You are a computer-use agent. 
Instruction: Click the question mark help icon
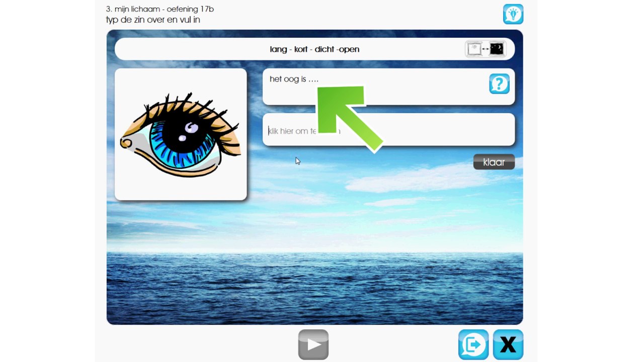(499, 83)
